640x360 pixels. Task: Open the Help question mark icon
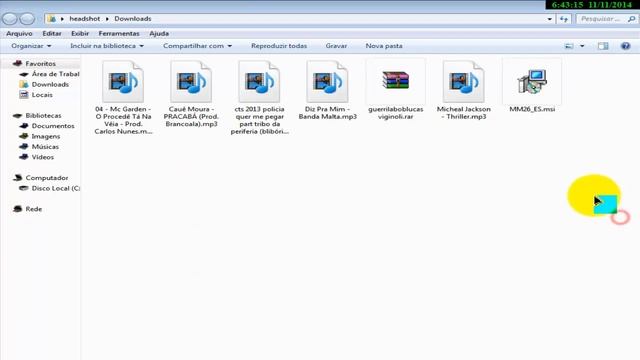(x=625, y=46)
